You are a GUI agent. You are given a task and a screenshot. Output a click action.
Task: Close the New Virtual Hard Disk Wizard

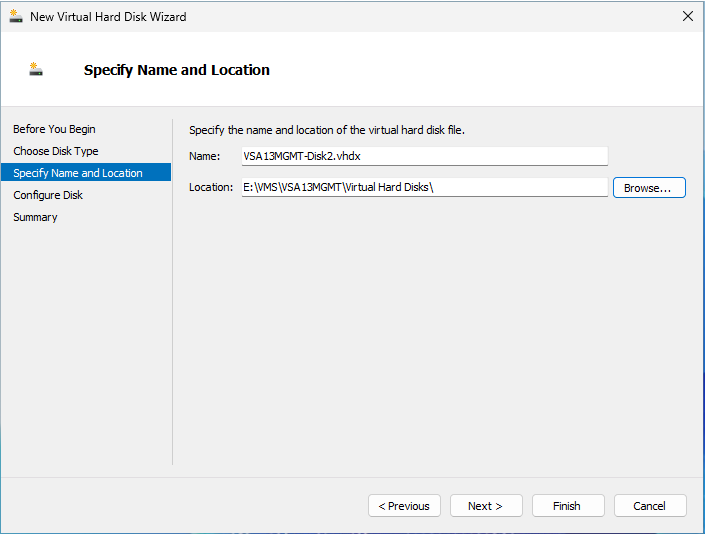[x=687, y=16]
